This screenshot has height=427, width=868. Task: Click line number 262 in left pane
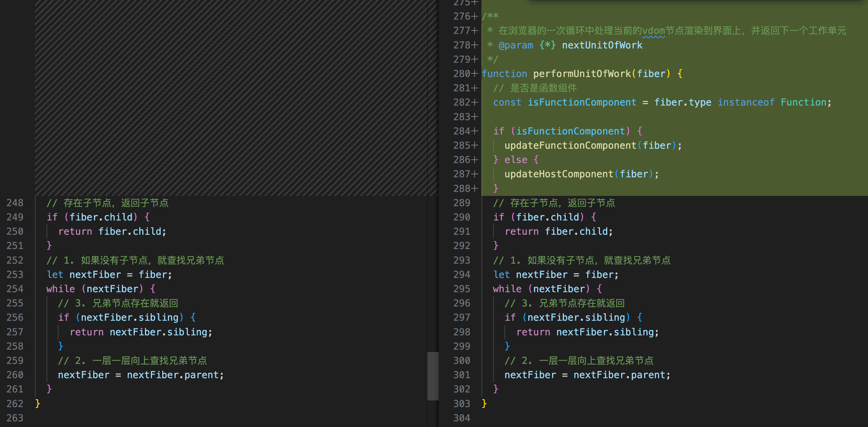pos(15,403)
